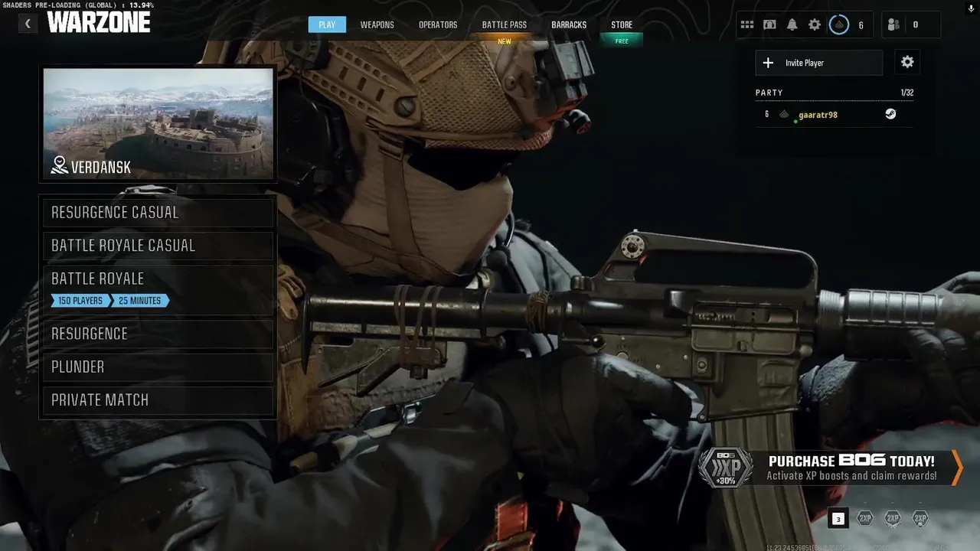The height and width of the screenshot is (551, 980).
Task: Open the Operators tab
Action: coord(438,24)
